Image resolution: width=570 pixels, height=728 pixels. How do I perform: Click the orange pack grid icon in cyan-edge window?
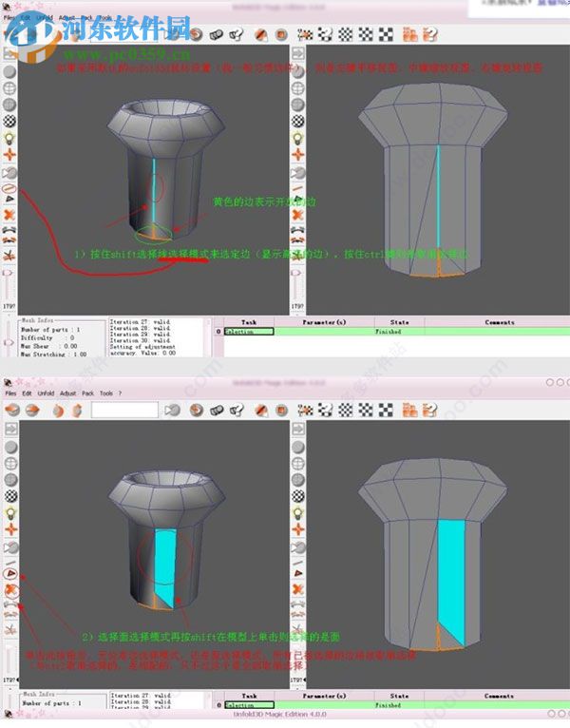tap(409, 35)
